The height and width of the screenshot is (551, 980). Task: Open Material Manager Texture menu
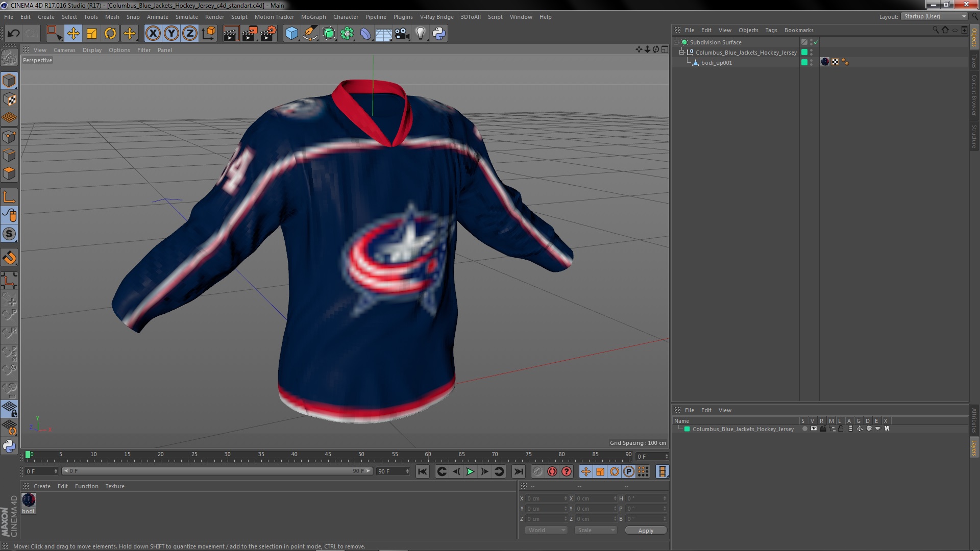pos(115,486)
